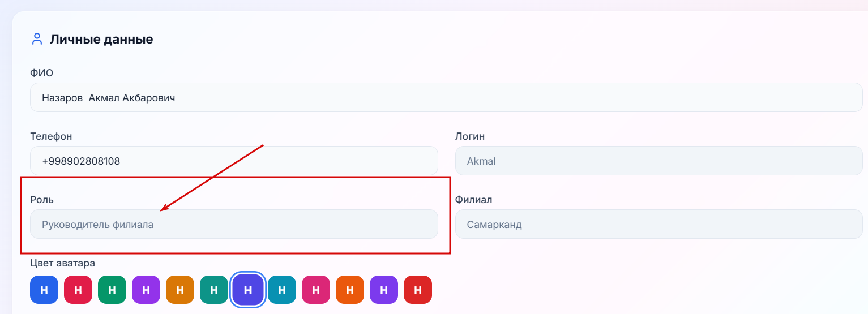Click the ФИО name input field

point(446,97)
